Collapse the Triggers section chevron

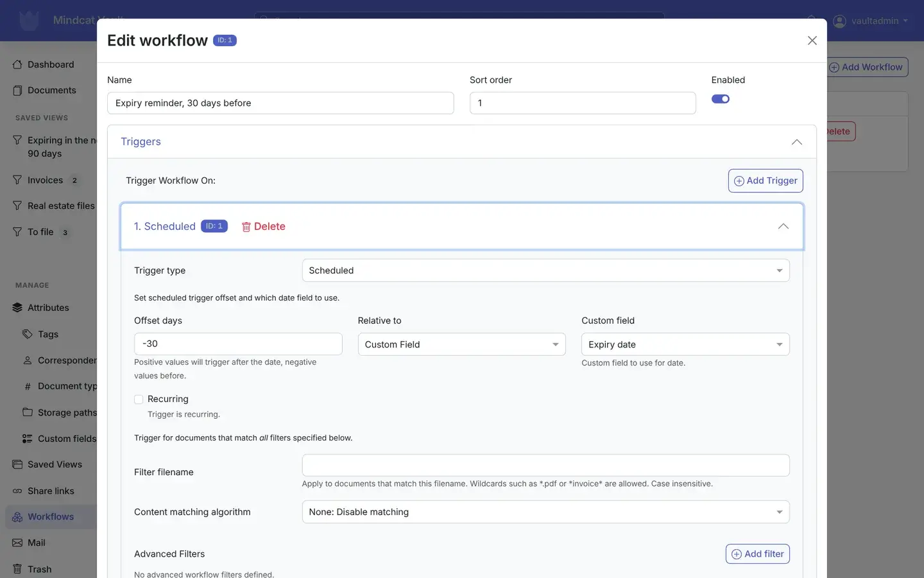[797, 142]
